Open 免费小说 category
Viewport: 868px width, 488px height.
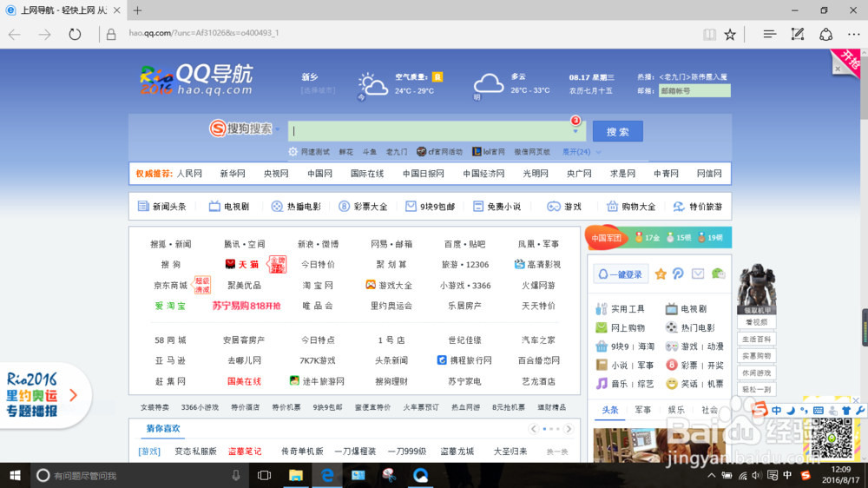pyautogui.click(x=497, y=207)
